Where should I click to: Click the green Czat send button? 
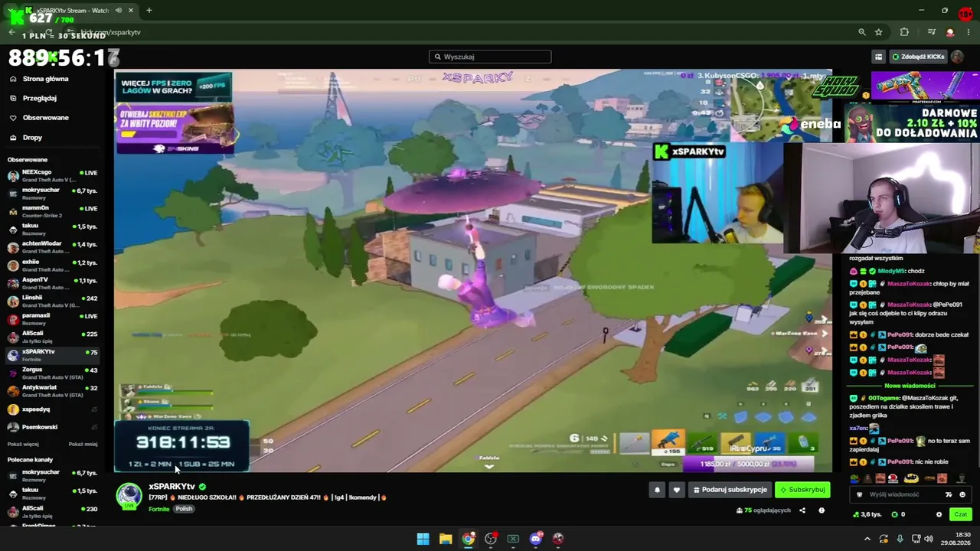click(960, 514)
